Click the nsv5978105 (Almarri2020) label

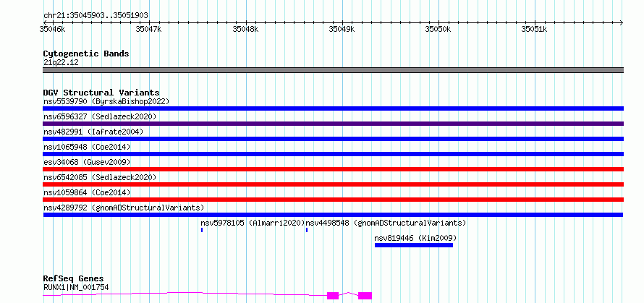tap(253, 223)
